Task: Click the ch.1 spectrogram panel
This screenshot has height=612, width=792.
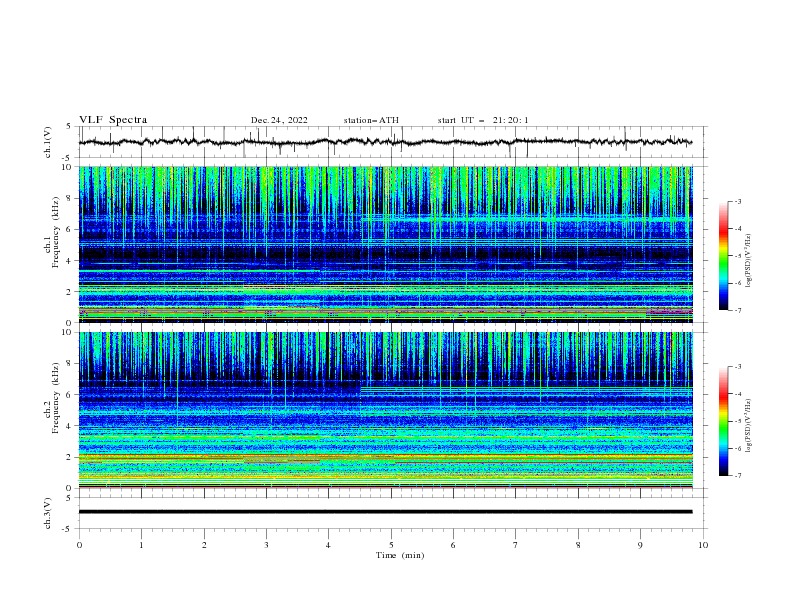Action: tap(386, 244)
